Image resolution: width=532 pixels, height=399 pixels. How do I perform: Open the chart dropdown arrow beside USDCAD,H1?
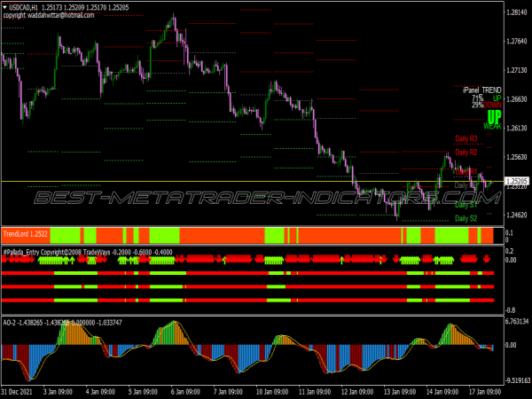coord(4,7)
